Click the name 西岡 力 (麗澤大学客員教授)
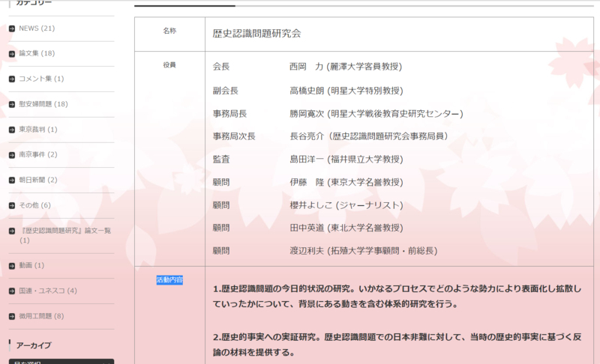The image size is (600, 364). tap(346, 67)
